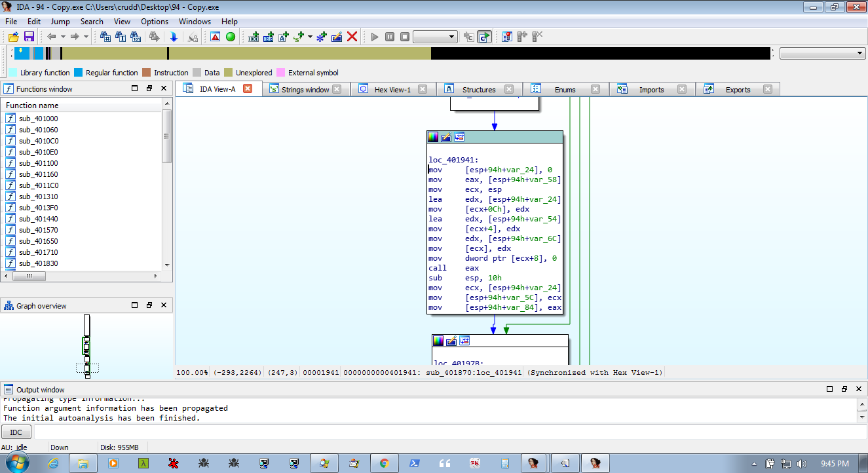Click the Save database floppy icon
Image resolution: width=868 pixels, height=473 pixels.
pyautogui.click(x=29, y=37)
